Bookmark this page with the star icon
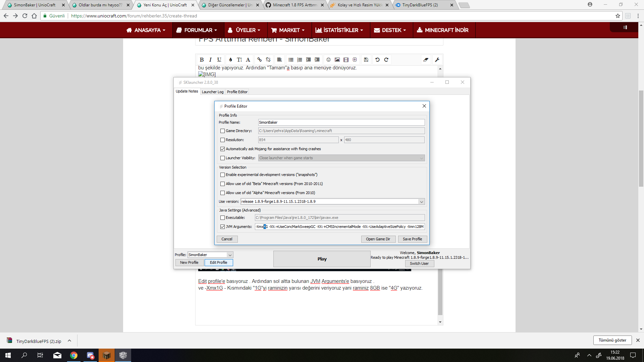 tap(618, 16)
